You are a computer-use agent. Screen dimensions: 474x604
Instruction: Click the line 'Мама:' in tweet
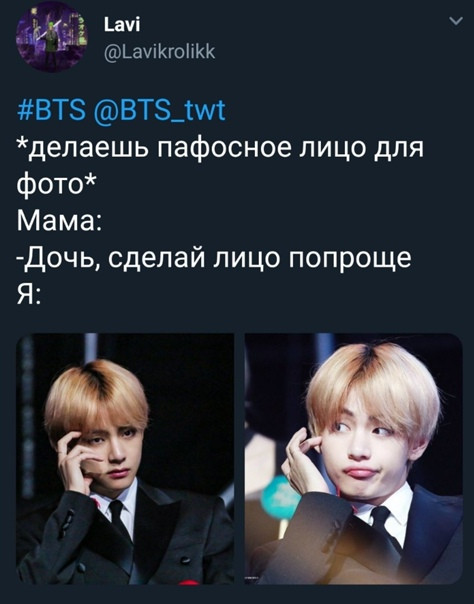pos(59,221)
